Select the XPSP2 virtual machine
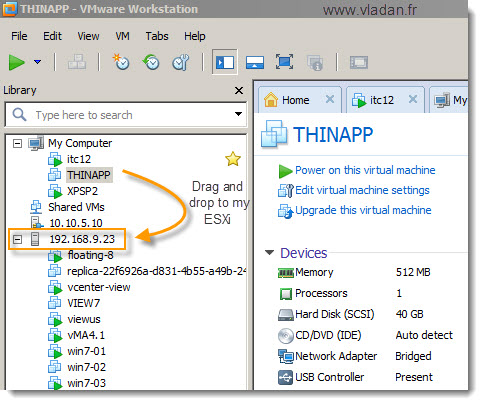Screen dimensions: 483x405 (x=83, y=191)
